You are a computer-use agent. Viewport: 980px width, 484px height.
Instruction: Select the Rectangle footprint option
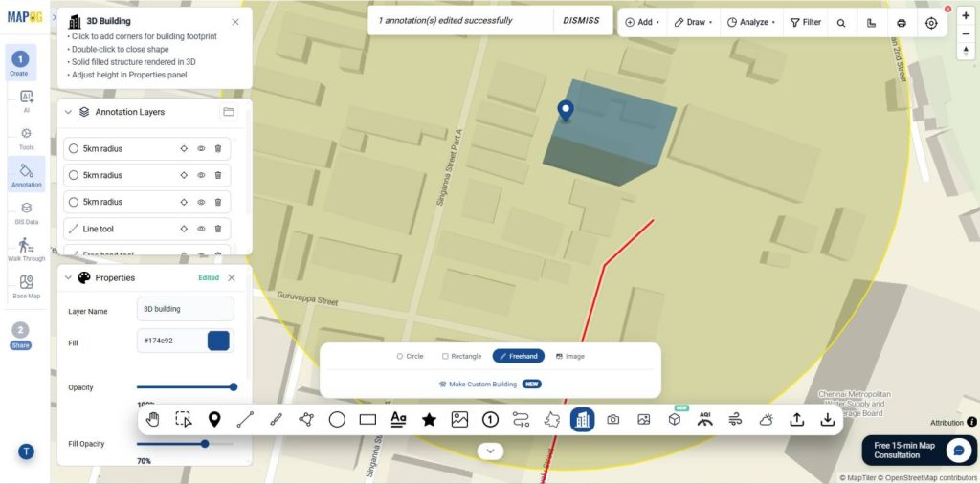click(462, 356)
